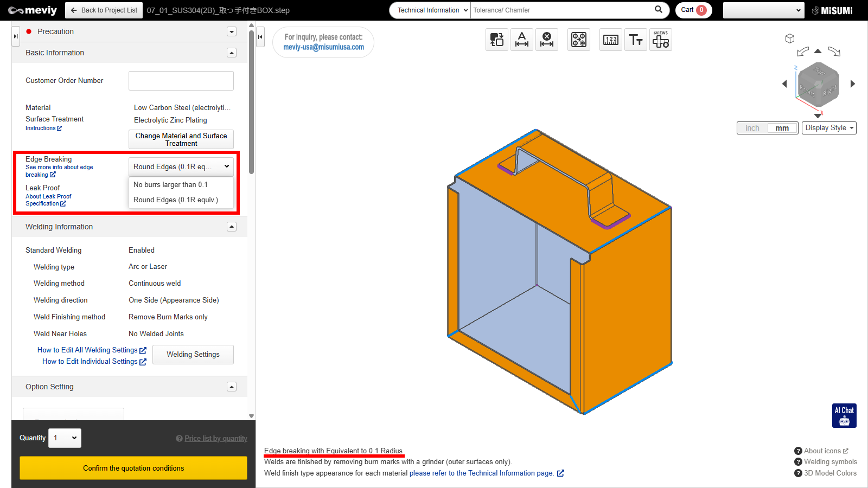868x488 pixels.
Task: Open the AI Chat assistant
Action: click(844, 415)
